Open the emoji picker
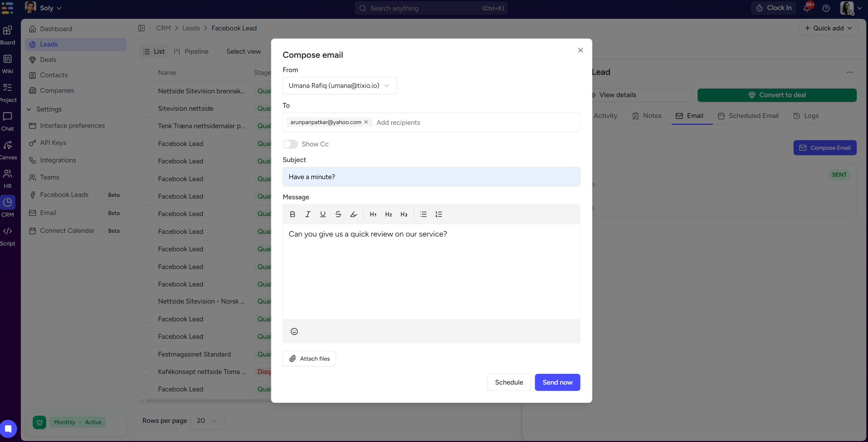Viewport: 868px width, 442px height. (x=294, y=331)
